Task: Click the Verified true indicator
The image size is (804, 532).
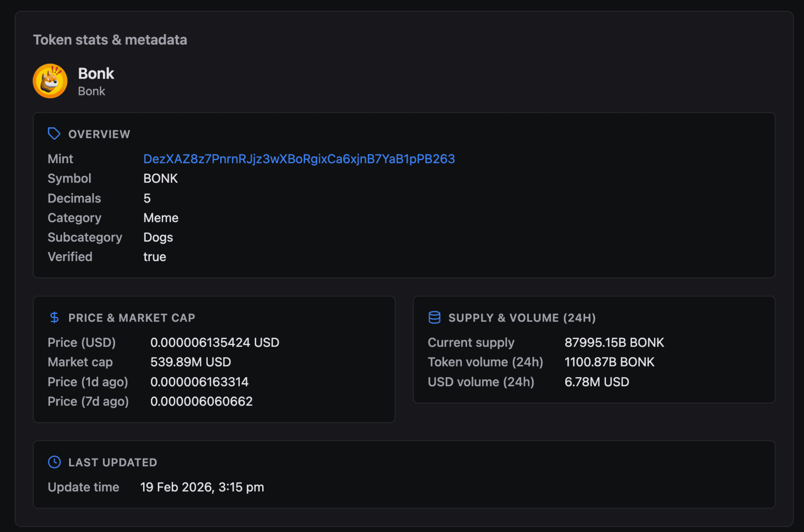Action: click(x=155, y=257)
